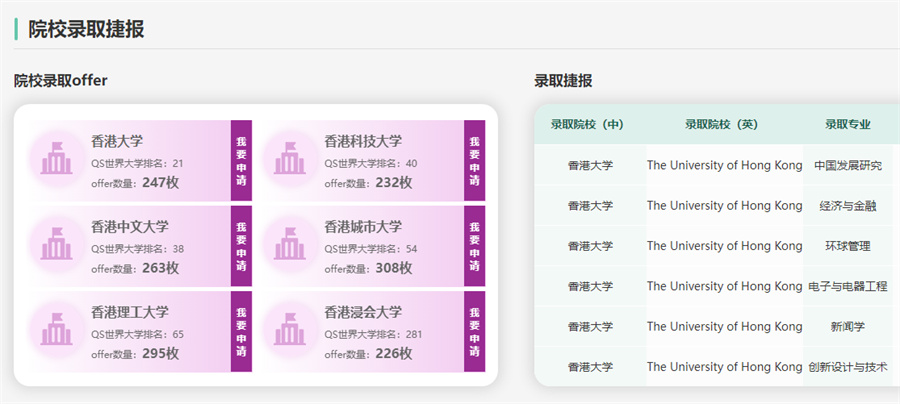The height and width of the screenshot is (404, 900).
Task: Click the 新闻学 major cell
Action: tap(848, 327)
